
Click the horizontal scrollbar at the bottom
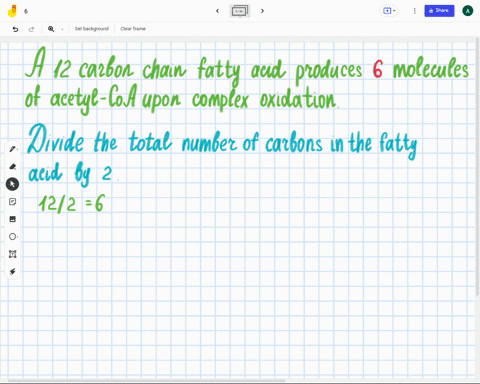click(147, 380)
